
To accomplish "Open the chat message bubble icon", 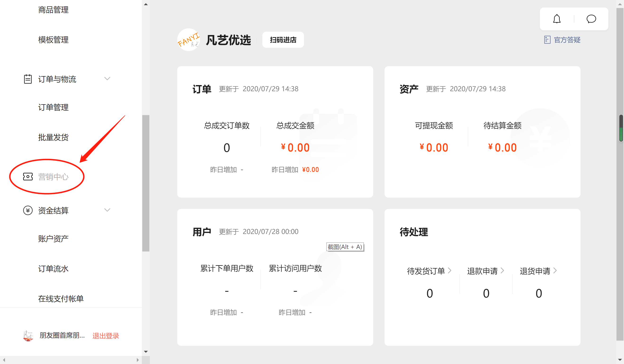I will click(591, 19).
